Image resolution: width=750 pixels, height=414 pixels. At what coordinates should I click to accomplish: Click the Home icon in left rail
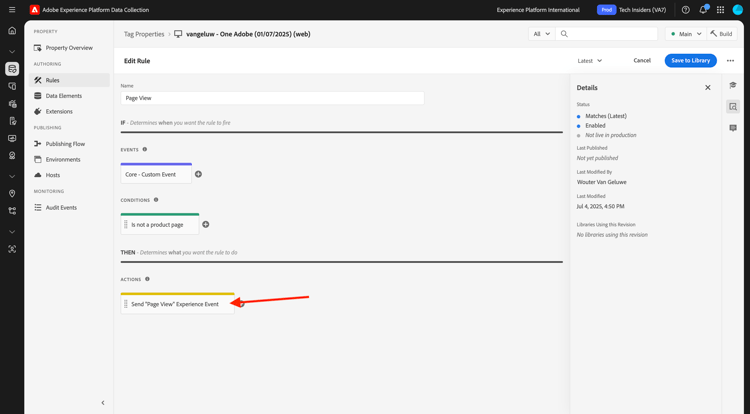pos(12,31)
